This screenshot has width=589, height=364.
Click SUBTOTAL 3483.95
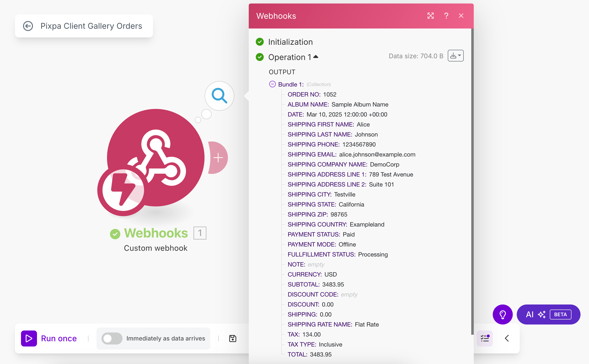[316, 284]
